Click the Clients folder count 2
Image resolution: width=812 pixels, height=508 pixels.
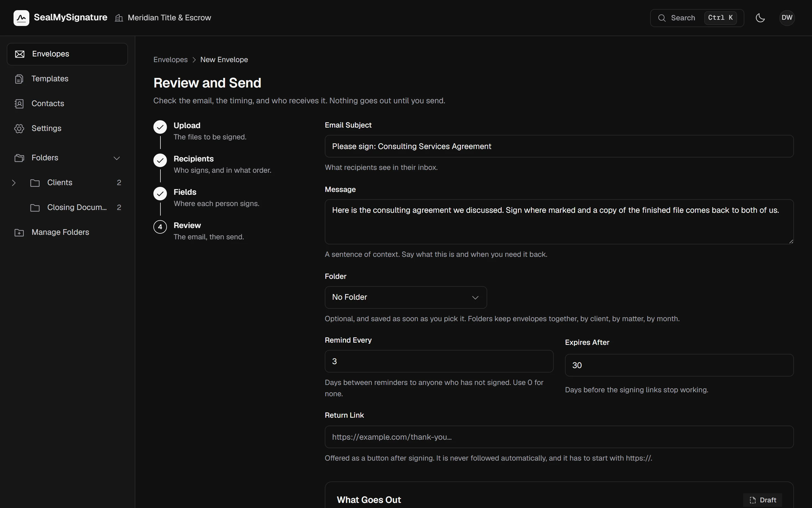coord(119,183)
